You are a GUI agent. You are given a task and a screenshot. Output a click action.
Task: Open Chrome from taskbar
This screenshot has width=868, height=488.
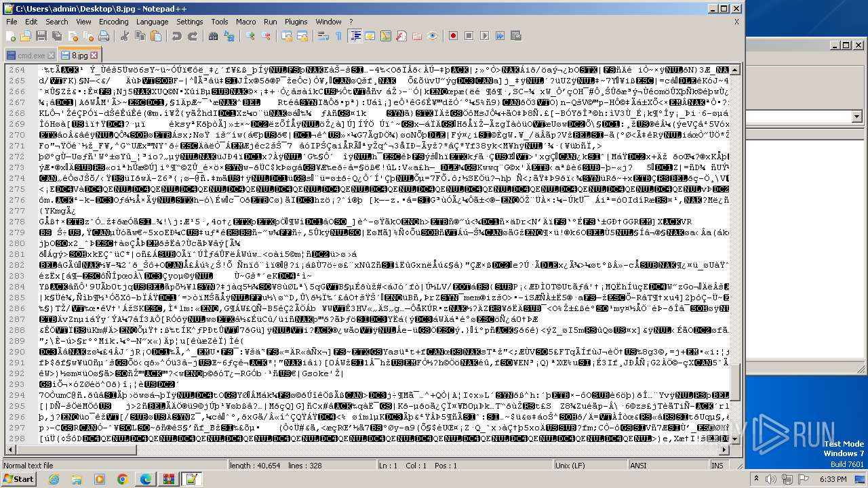coord(123,479)
